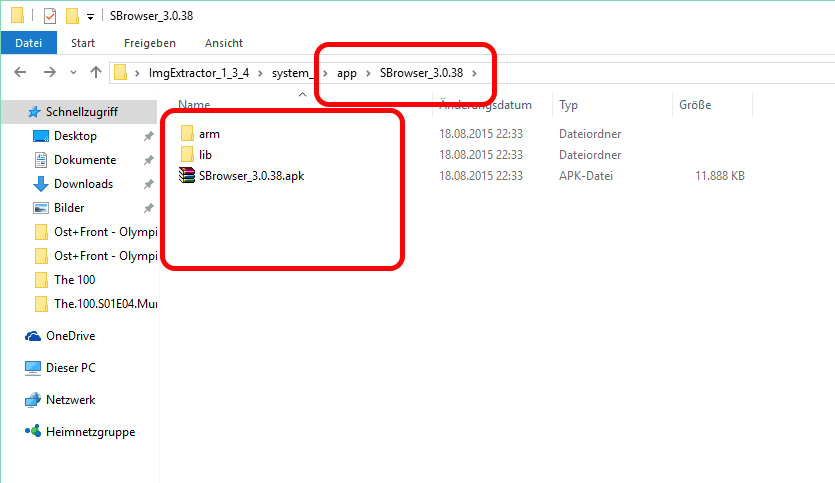The height and width of the screenshot is (483, 835).
Task: Unpin Bilder using its pin icon
Action: pos(149,208)
